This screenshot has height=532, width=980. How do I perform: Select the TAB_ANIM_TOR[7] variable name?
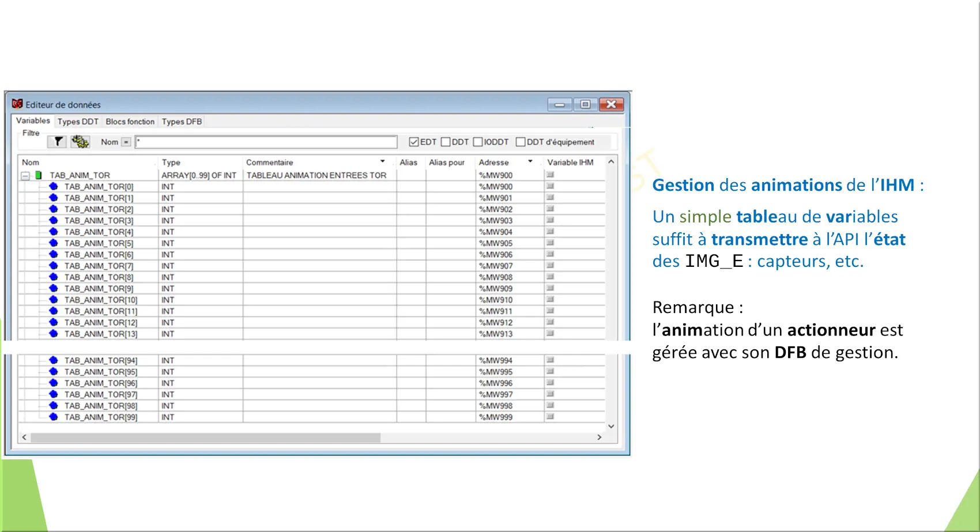click(x=99, y=266)
